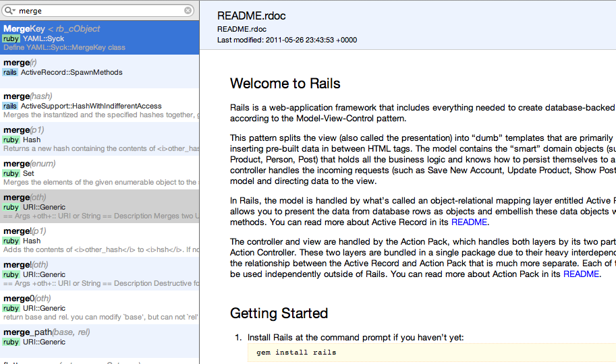Click the 'gem install rails' code block
The image size is (616, 364).
click(431, 353)
